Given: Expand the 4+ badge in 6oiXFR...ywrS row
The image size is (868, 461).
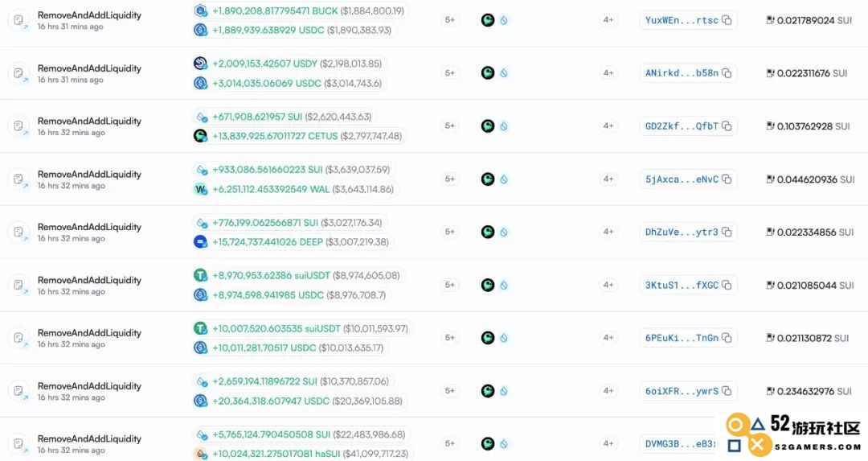Looking at the screenshot, I should (x=608, y=391).
